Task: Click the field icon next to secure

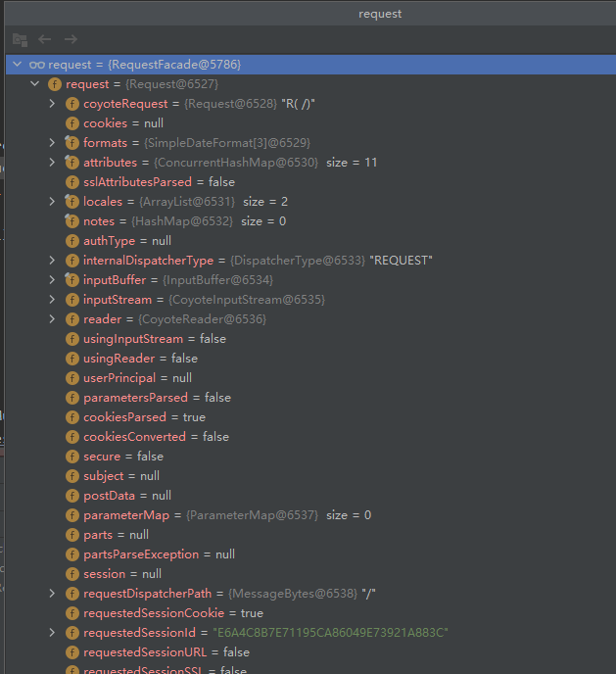Action: click(72, 457)
